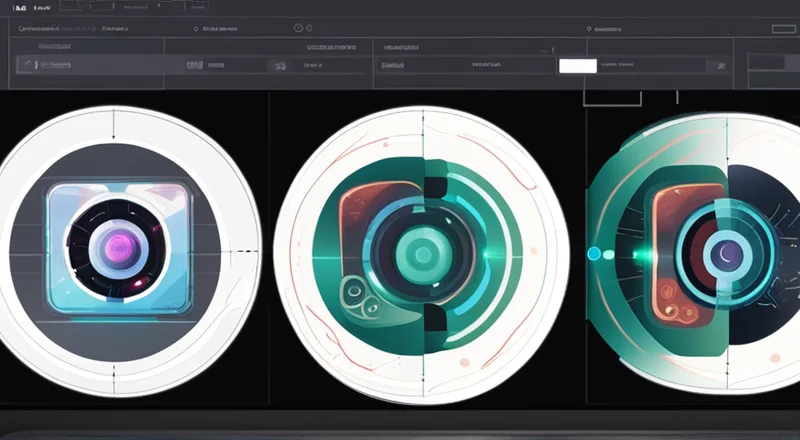The image size is (800, 440).
Task: Click the icon at left of highlighted row
Action: pos(27,66)
